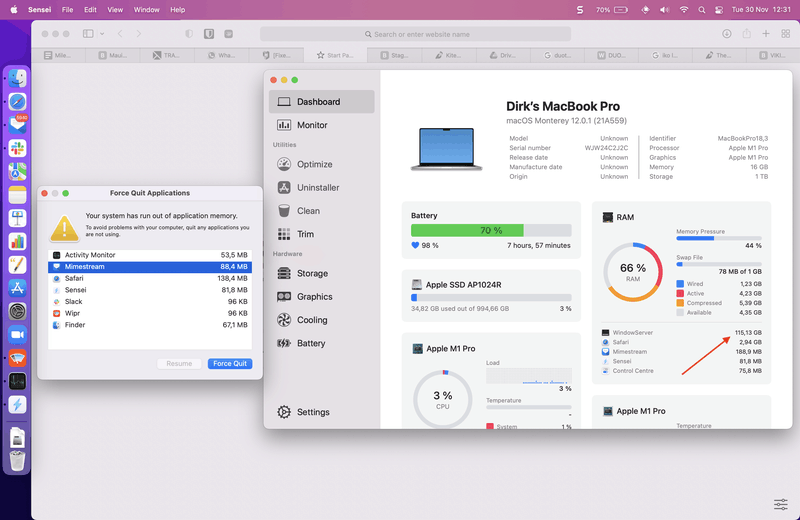Switch to the DUO... tab in Safari
Image resolution: width=800 pixels, height=520 pixels.
pyautogui.click(x=612, y=55)
